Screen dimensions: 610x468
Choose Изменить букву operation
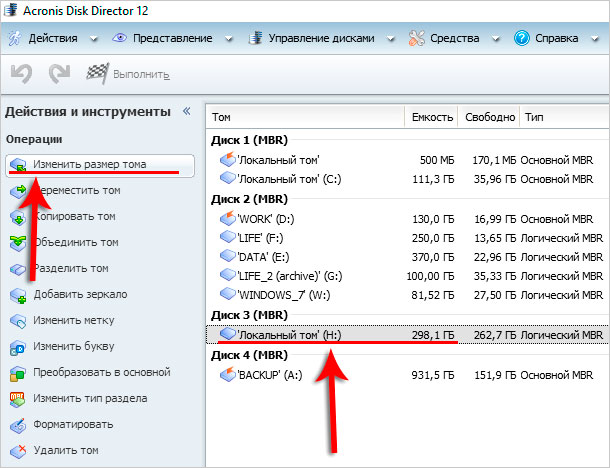pos(74,347)
